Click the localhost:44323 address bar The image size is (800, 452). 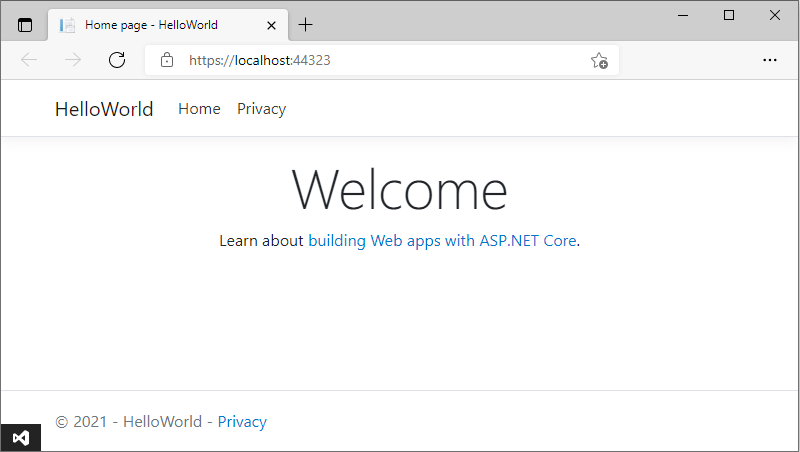(382, 60)
